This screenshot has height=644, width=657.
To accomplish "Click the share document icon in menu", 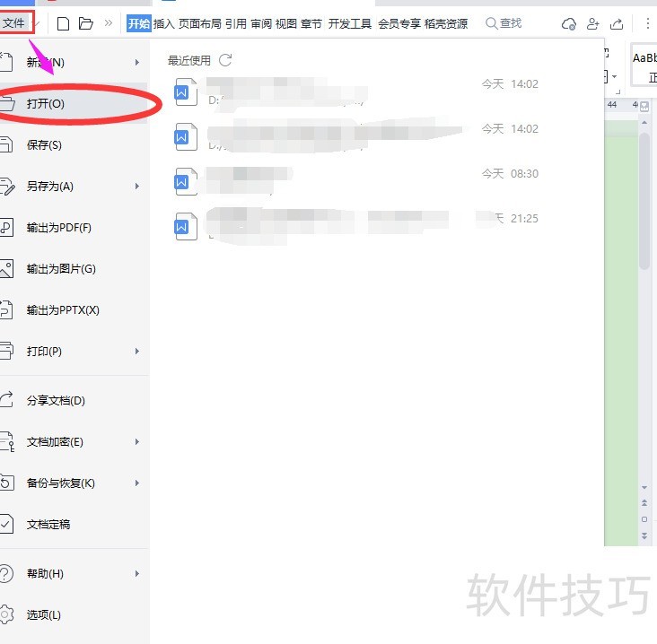I will click(6, 399).
